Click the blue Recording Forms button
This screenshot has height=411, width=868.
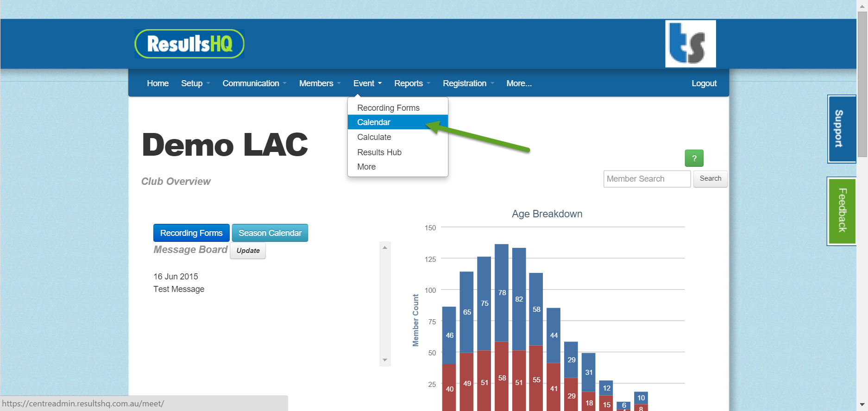click(x=191, y=233)
